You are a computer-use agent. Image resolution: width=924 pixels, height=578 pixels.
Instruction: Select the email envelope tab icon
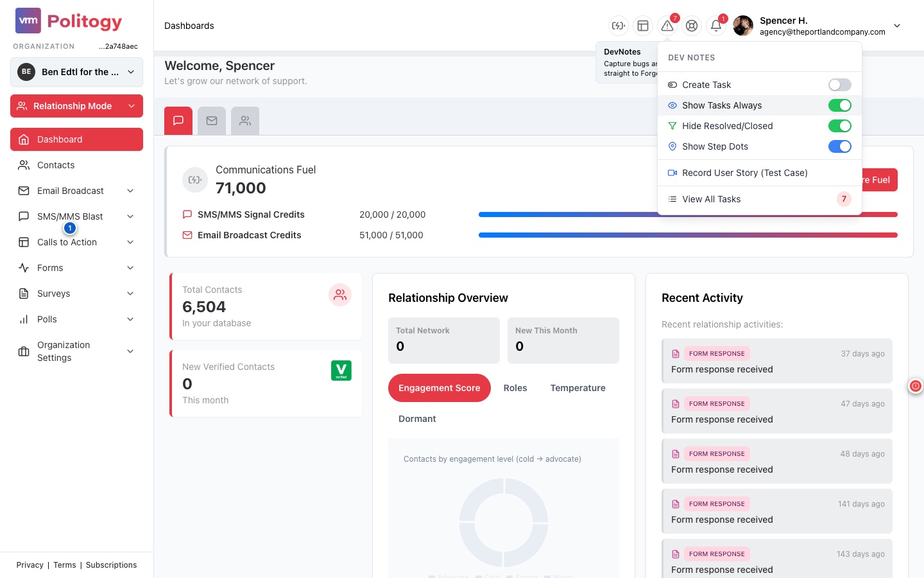pyautogui.click(x=212, y=121)
